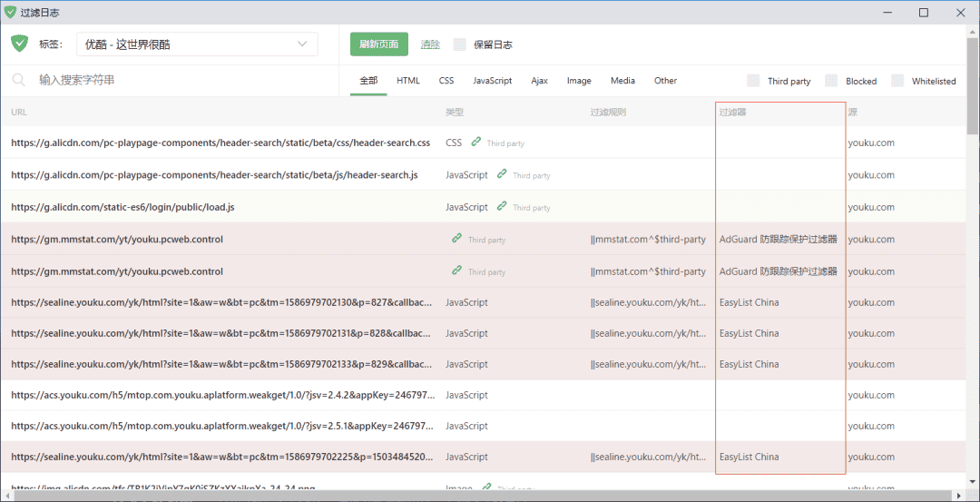The width and height of the screenshot is (980, 502).
Task: Click the 清除 link to clear log
Action: 430,44
